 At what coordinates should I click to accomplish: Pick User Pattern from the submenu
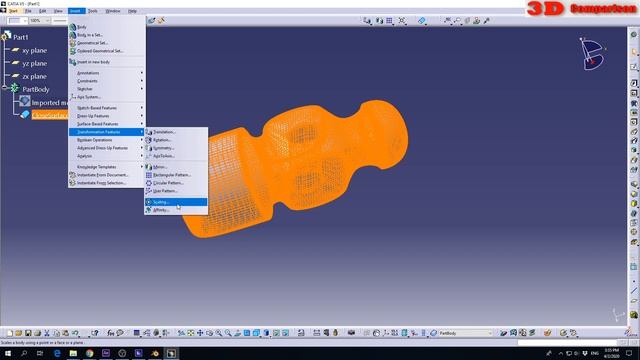click(x=176, y=191)
